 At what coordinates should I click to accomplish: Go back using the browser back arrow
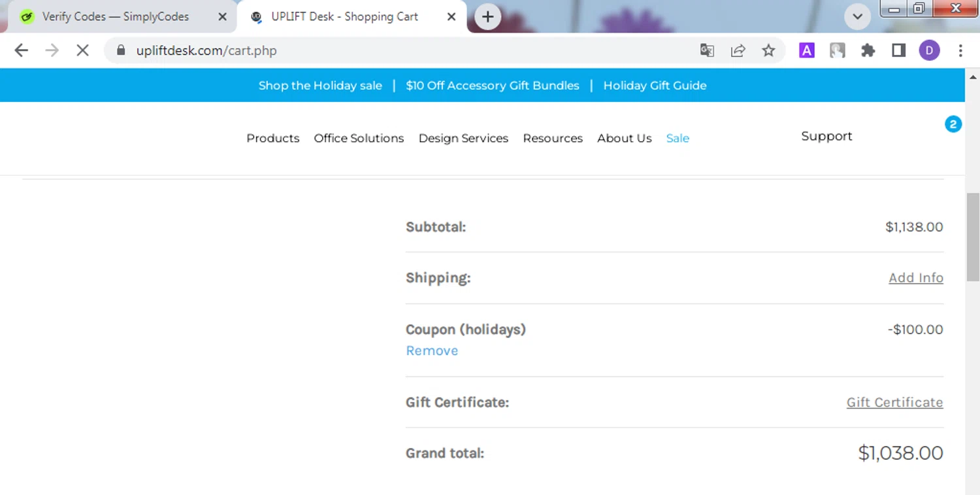coord(22,50)
